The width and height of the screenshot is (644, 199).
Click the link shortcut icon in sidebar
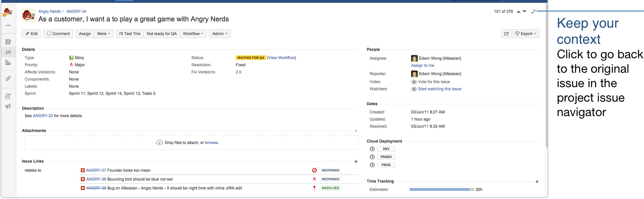coord(8,79)
